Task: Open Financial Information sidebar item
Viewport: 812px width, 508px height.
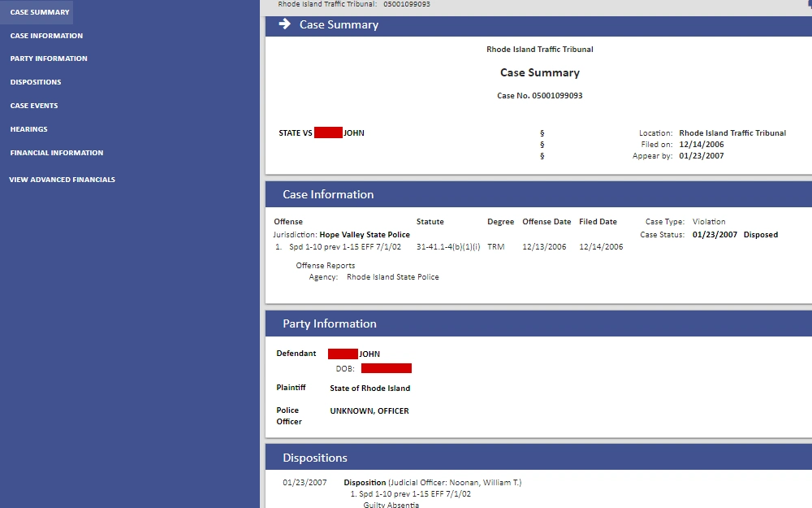Action: [57, 153]
